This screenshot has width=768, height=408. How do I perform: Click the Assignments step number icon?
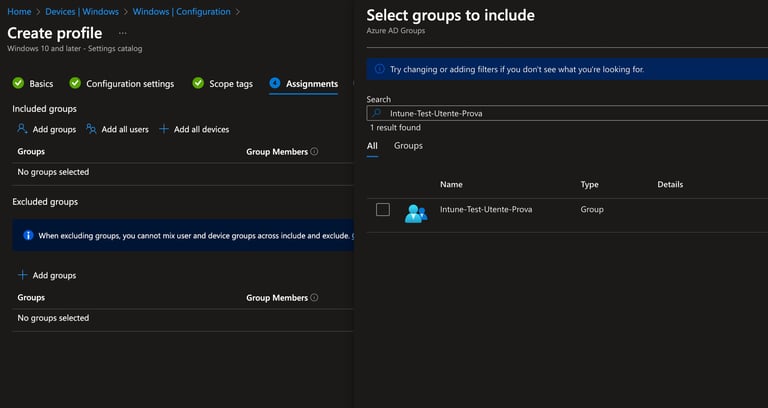click(275, 83)
